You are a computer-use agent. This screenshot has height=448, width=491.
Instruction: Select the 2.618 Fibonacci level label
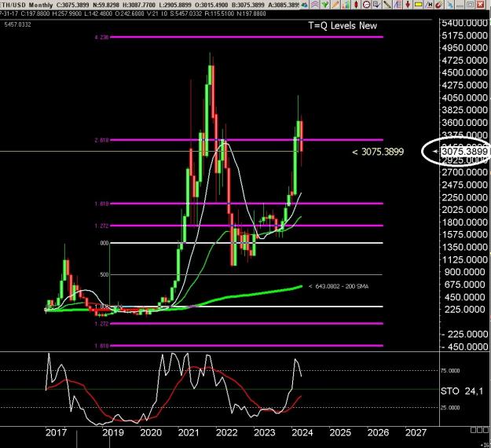102,140
